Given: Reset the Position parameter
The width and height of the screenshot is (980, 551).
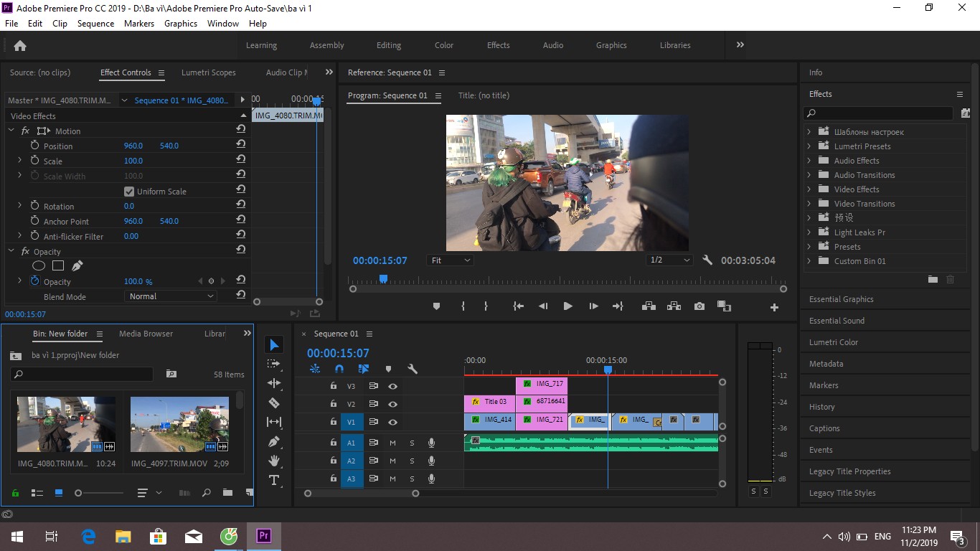Looking at the screenshot, I should point(241,146).
